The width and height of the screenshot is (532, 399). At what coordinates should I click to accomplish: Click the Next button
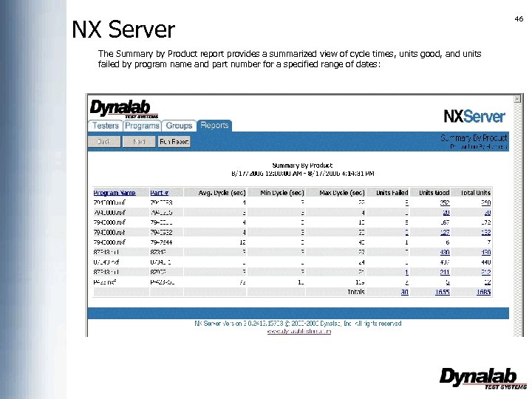[x=139, y=141]
